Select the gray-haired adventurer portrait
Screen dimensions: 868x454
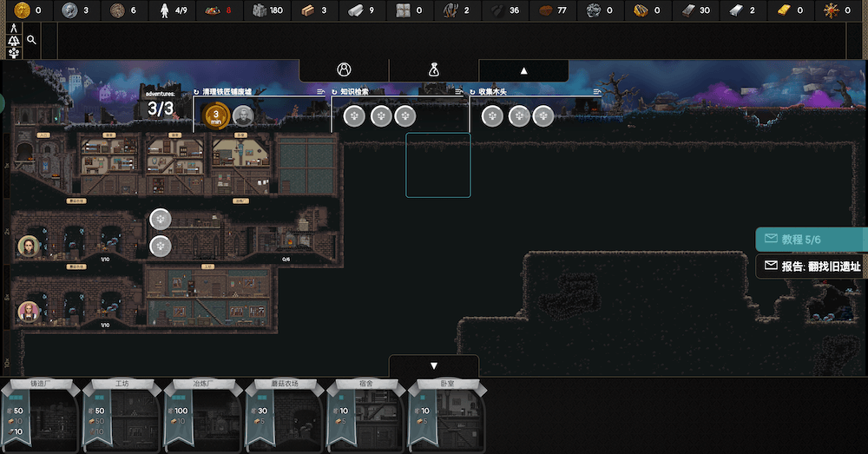pos(243,115)
